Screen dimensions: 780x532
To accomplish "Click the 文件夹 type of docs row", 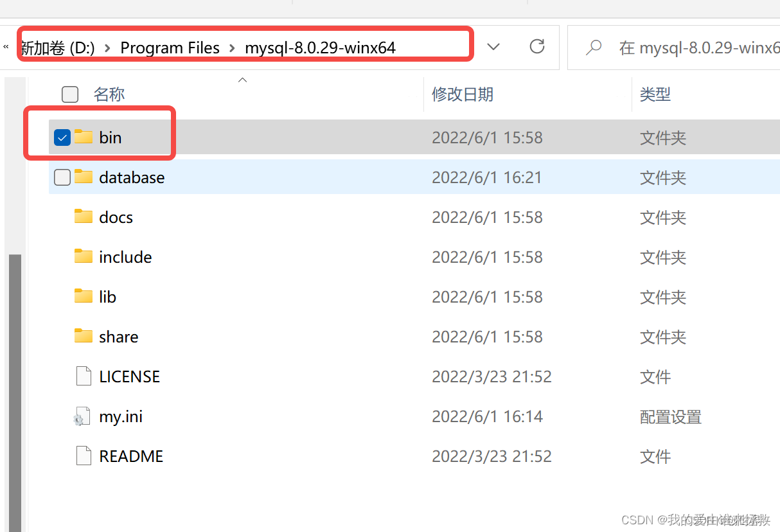I will click(663, 217).
